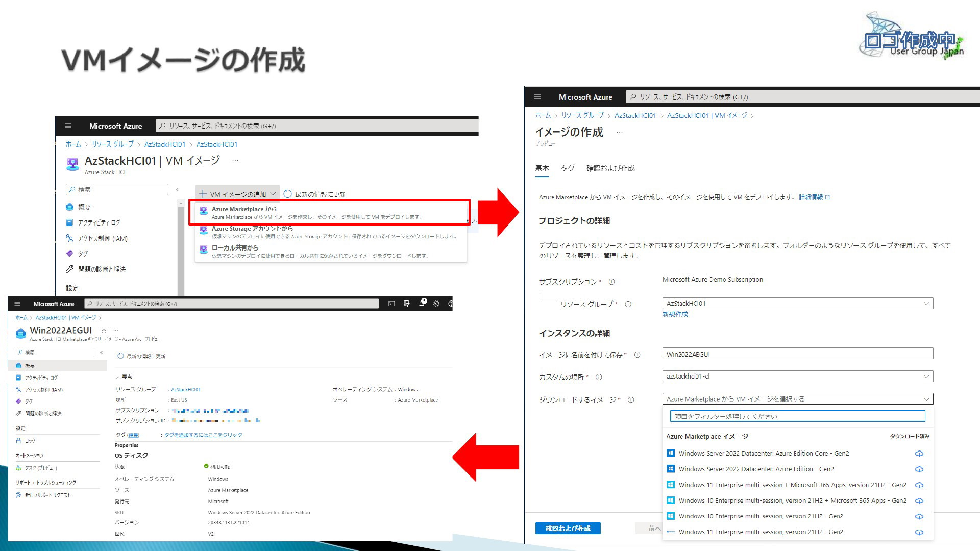
Task: Expand VM イメージの追加 dropdown
Action: tap(237, 194)
